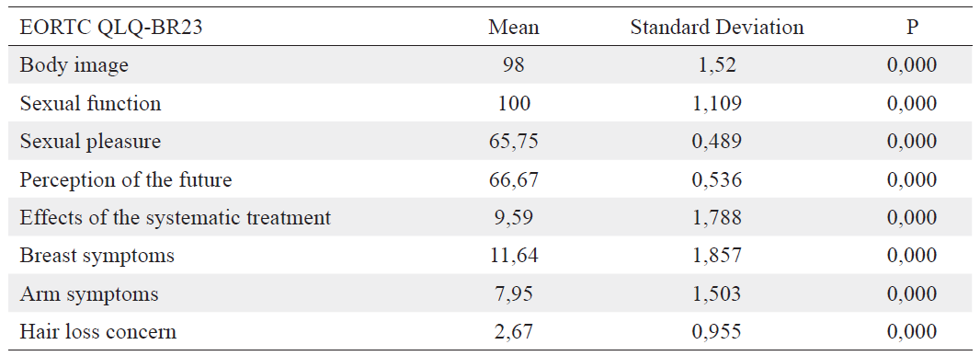
Task: Click the EORTC QLQ-BR23 column header
Action: (x=110, y=28)
